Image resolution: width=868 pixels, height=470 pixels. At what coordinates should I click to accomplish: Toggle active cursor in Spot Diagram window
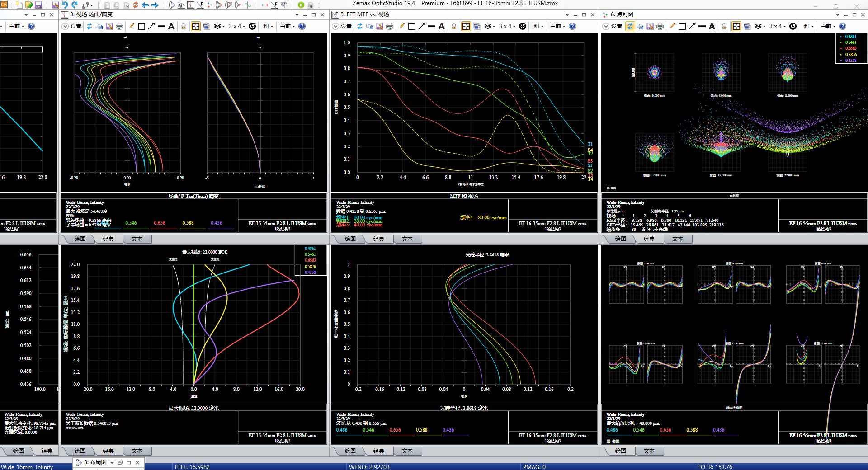click(736, 26)
